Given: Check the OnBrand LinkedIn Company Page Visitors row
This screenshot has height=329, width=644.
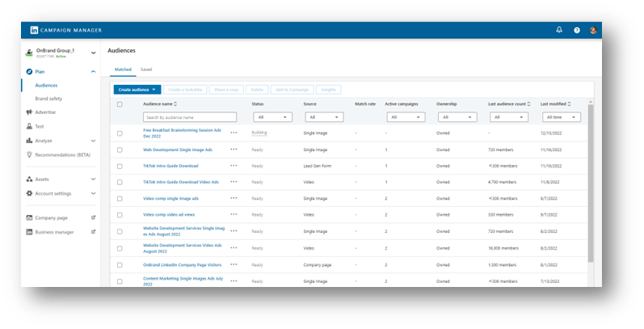Looking at the screenshot, I should coord(120,265).
